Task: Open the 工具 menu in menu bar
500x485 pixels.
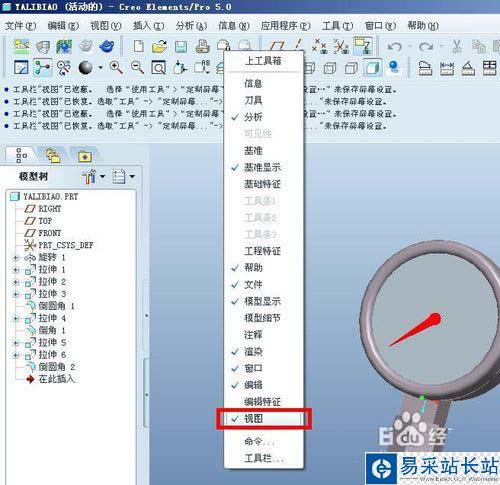Action: coord(337,25)
